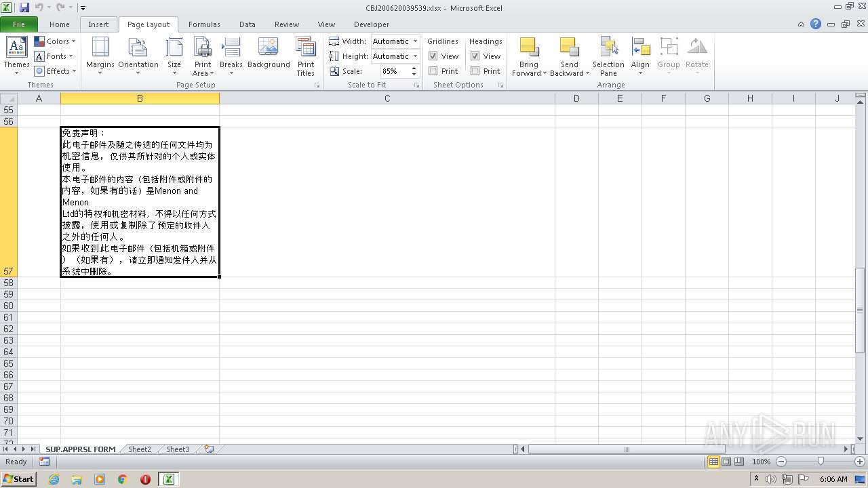Viewport: 868px width, 488px height.
Task: Select Sheet2 worksheet tab
Action: click(x=140, y=449)
